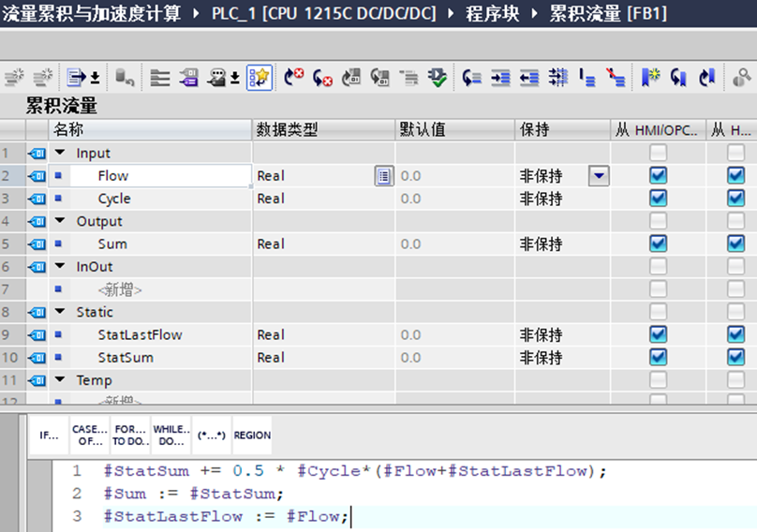The height and width of the screenshot is (532, 757).
Task: Uncheck last-column checkbox in Sum row
Action: (735, 244)
